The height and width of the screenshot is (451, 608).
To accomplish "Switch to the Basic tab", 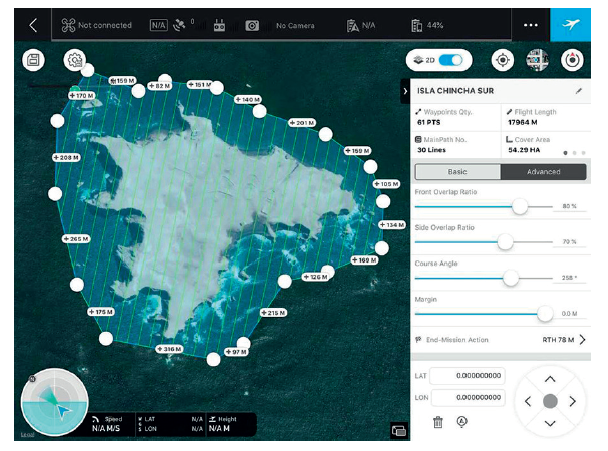I will [456, 171].
